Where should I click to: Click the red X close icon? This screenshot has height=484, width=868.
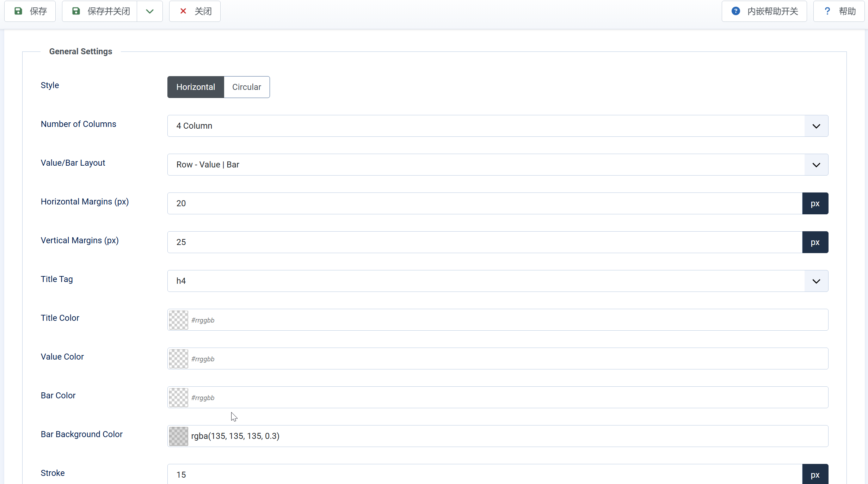[183, 11]
